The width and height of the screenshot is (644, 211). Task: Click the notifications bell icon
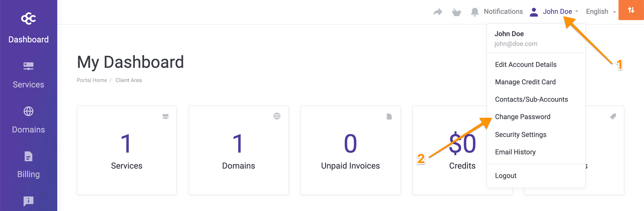click(x=475, y=12)
